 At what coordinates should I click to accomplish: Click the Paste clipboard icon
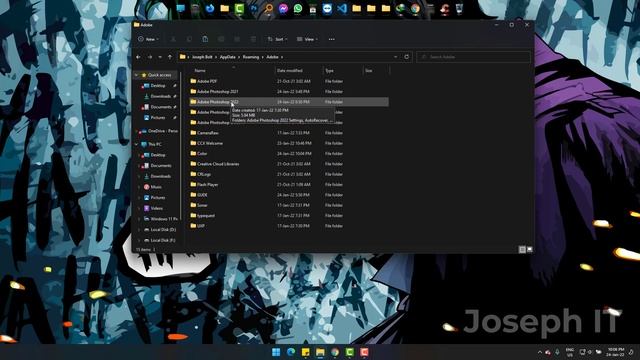[x=205, y=39]
